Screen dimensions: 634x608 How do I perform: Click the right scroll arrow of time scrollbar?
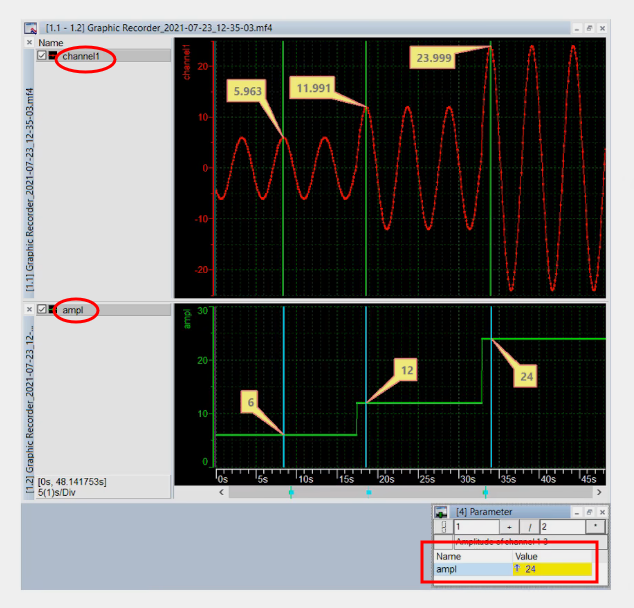(x=599, y=492)
